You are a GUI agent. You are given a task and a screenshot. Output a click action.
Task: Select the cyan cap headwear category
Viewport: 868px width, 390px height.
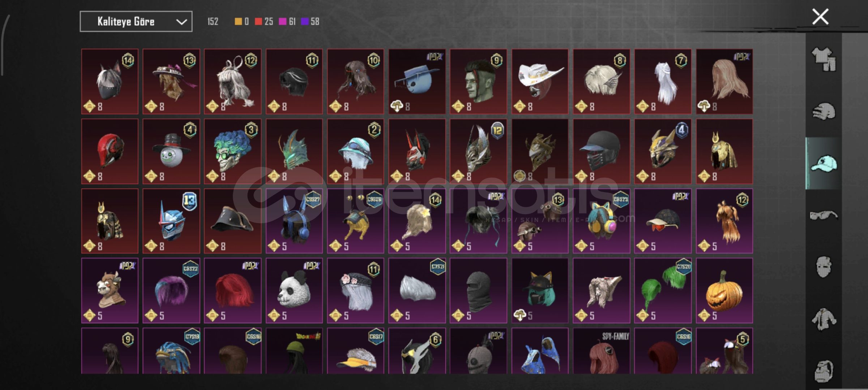click(x=824, y=164)
